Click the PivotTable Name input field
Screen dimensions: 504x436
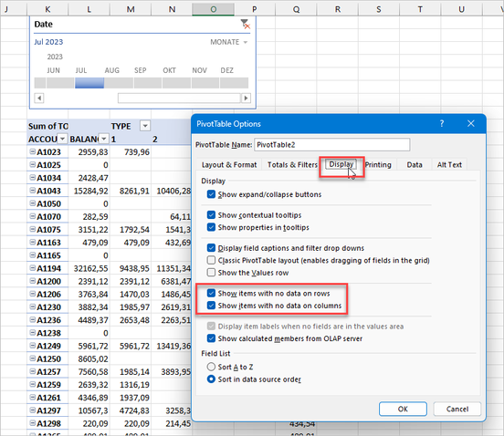point(332,145)
